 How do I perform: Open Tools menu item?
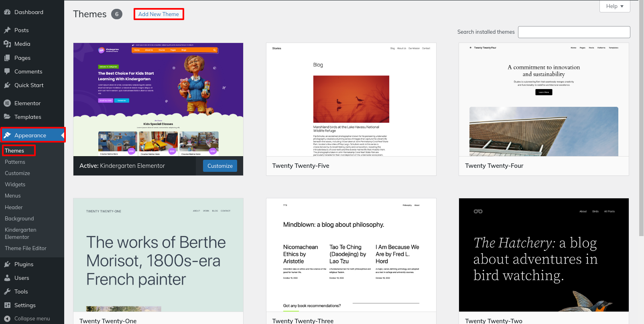pyautogui.click(x=32, y=291)
